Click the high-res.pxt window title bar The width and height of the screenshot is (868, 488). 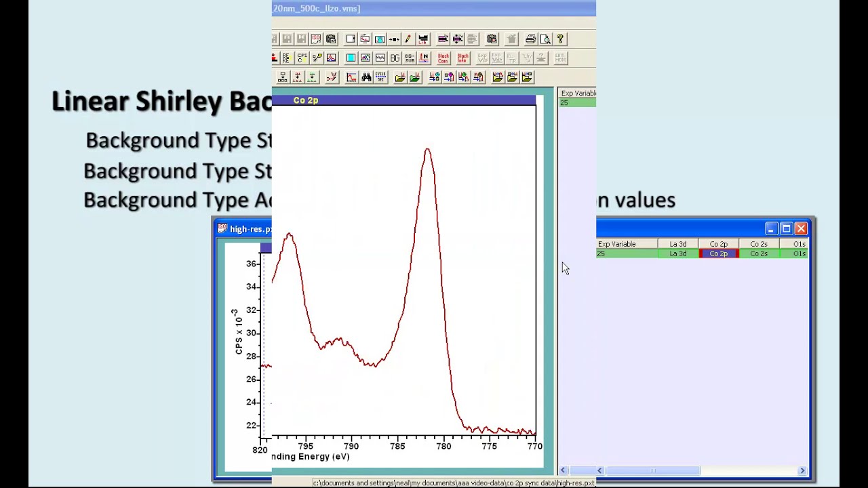click(242, 229)
